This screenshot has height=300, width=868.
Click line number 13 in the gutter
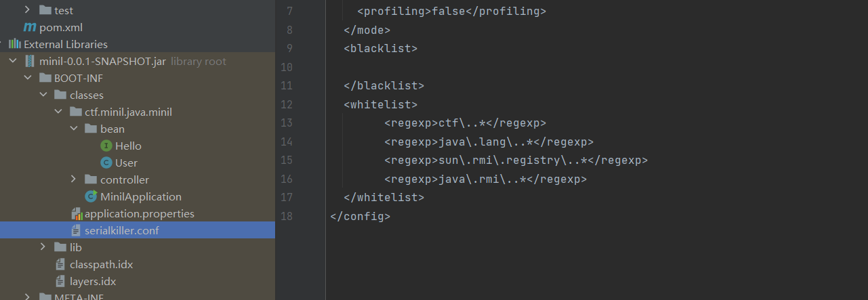[x=286, y=123]
